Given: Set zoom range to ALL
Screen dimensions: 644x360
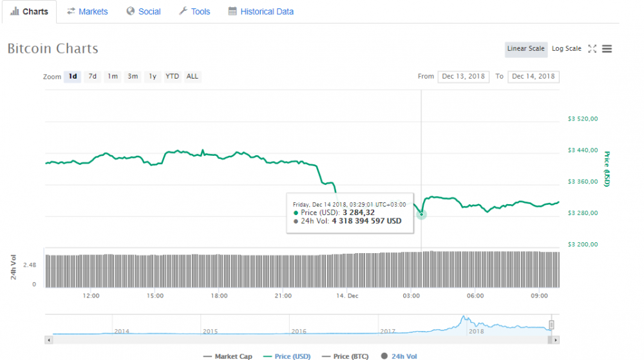Looking at the screenshot, I should point(192,77).
